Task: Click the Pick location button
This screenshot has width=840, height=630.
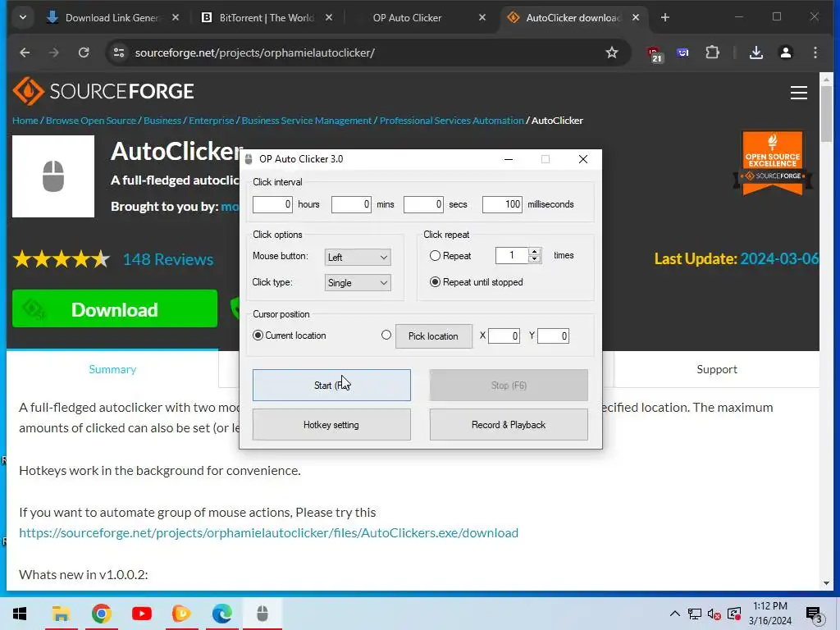Action: [433, 336]
